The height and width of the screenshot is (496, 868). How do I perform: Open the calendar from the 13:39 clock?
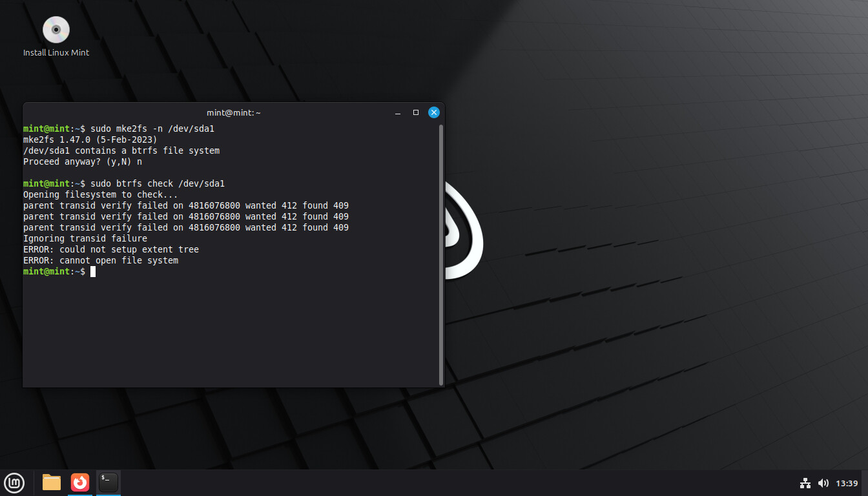click(847, 483)
